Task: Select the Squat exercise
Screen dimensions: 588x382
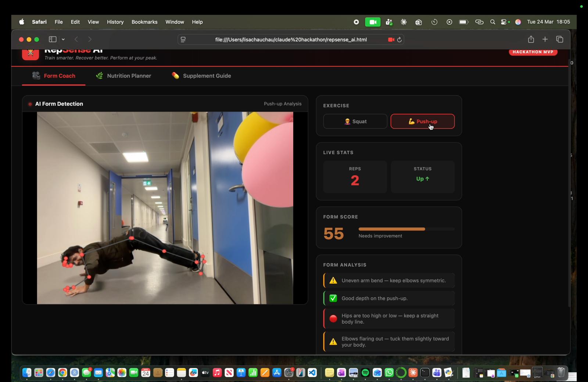Action: (x=355, y=122)
